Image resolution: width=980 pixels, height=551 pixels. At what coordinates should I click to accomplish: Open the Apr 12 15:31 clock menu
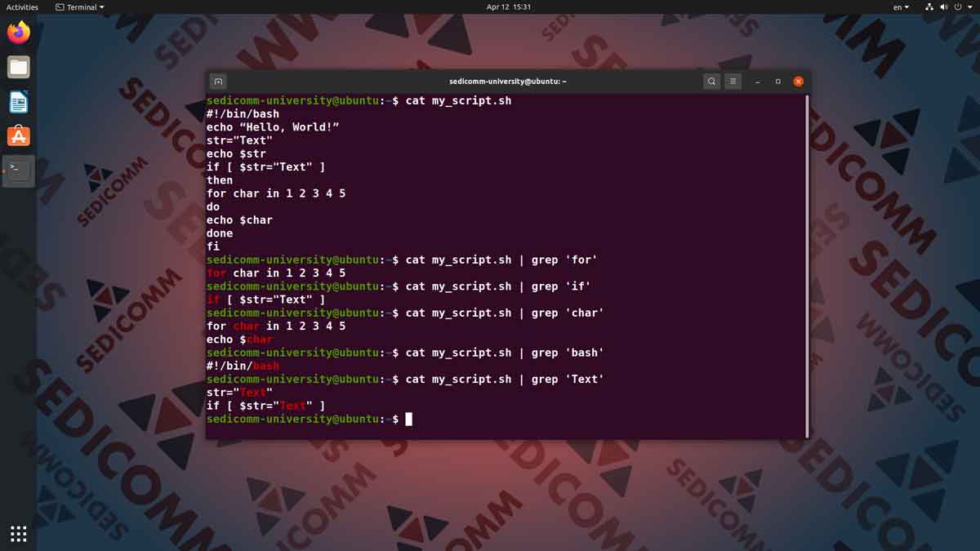tap(509, 7)
